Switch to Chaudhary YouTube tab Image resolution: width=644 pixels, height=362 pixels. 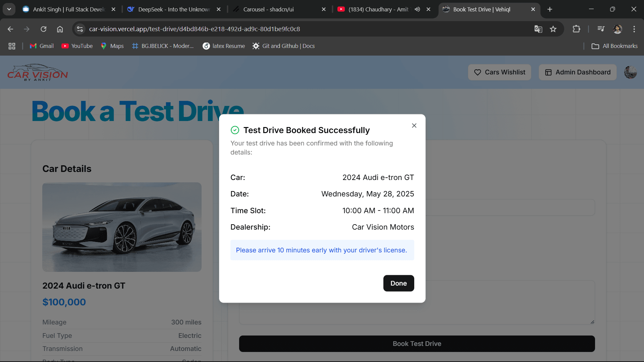[x=378, y=9]
